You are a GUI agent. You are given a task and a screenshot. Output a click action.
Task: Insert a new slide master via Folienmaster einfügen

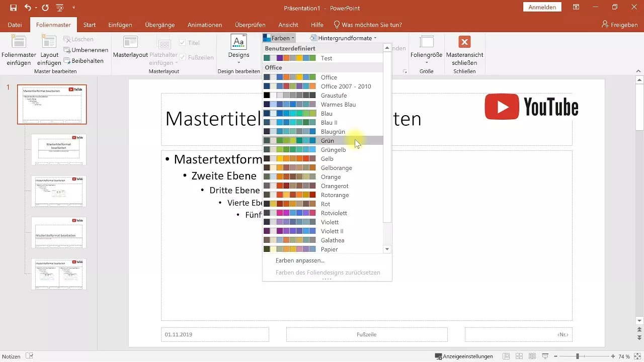19,49
